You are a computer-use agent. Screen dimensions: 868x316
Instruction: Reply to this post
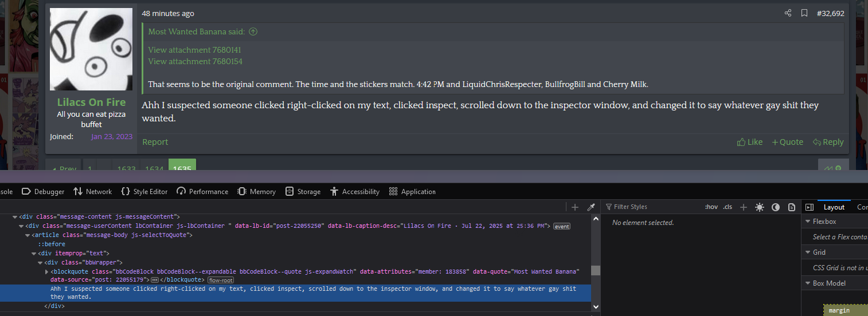pyautogui.click(x=828, y=142)
